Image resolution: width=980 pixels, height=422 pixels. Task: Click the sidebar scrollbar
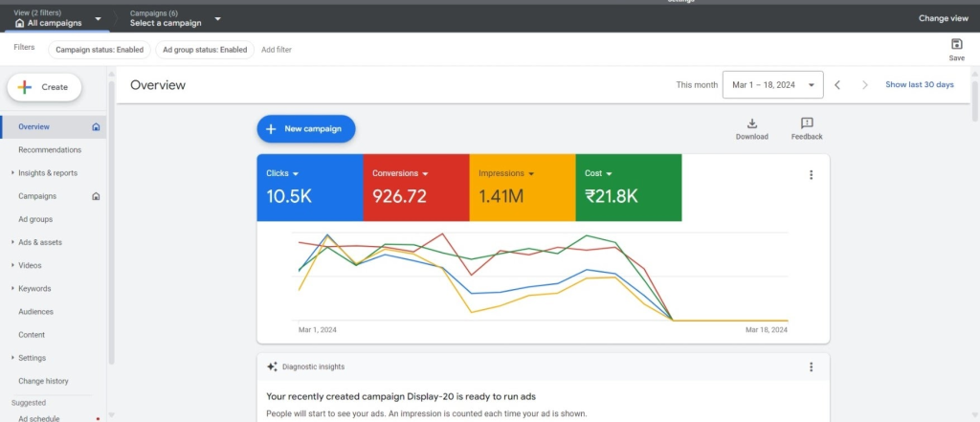click(x=111, y=222)
